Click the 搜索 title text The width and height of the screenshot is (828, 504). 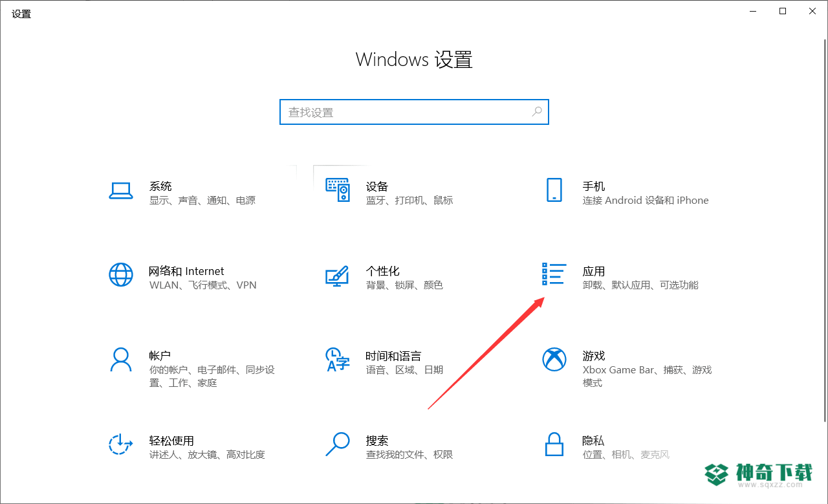click(x=377, y=441)
